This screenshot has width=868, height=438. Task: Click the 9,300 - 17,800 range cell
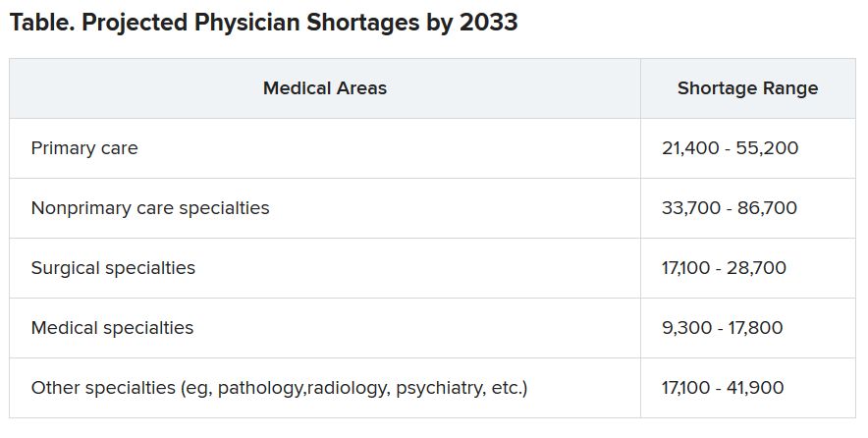coord(722,328)
